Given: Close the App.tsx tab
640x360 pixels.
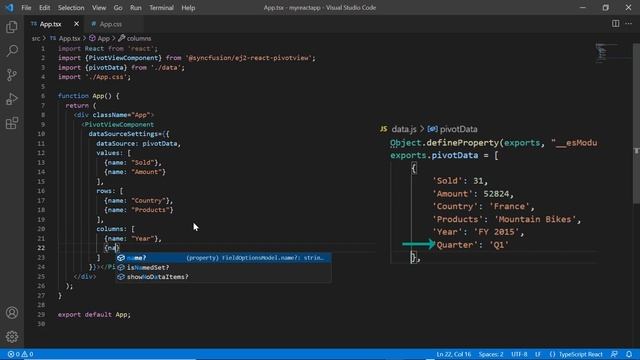Looking at the screenshot, I should click(x=76, y=24).
